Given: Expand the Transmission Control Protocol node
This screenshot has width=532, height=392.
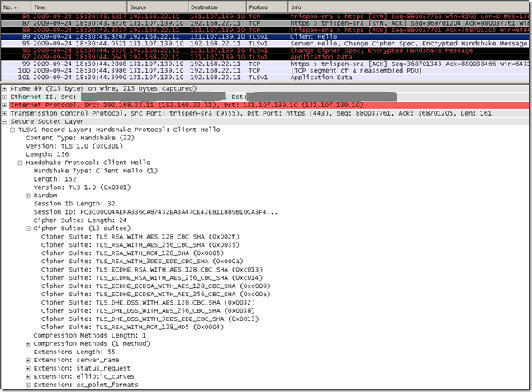Looking at the screenshot, I should [5, 113].
